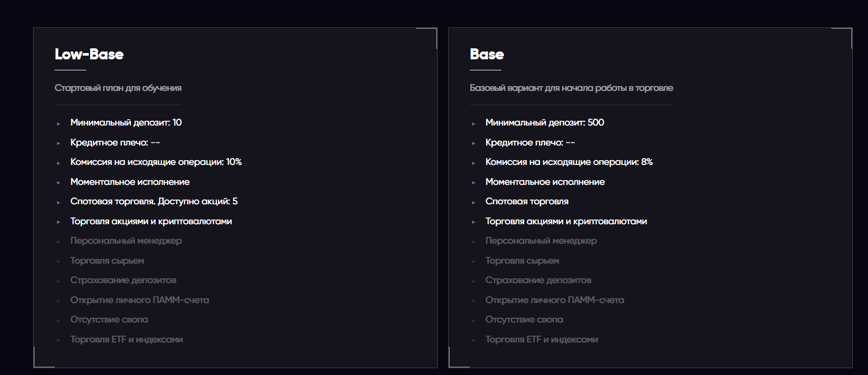Click "Минимальный депозит: 10" in Low-Base card

[x=126, y=123]
